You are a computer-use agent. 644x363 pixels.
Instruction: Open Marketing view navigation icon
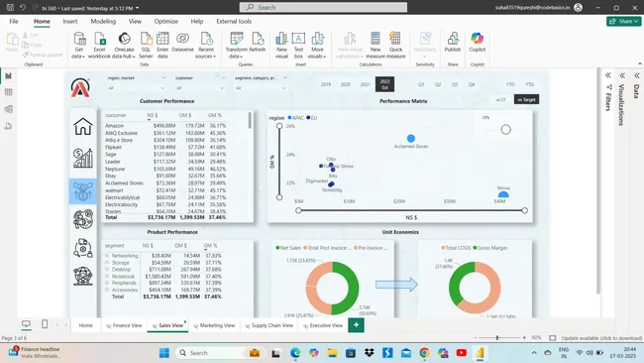[x=83, y=219]
